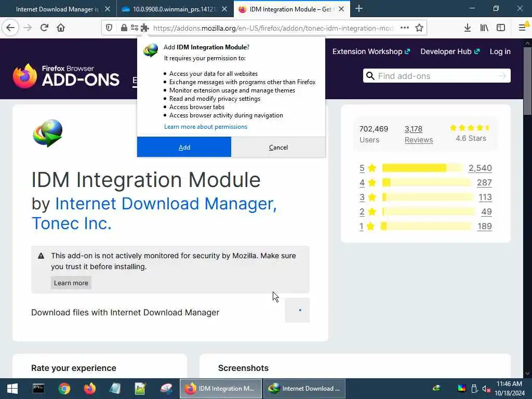Open the library bookmarks menu

tap(484, 28)
